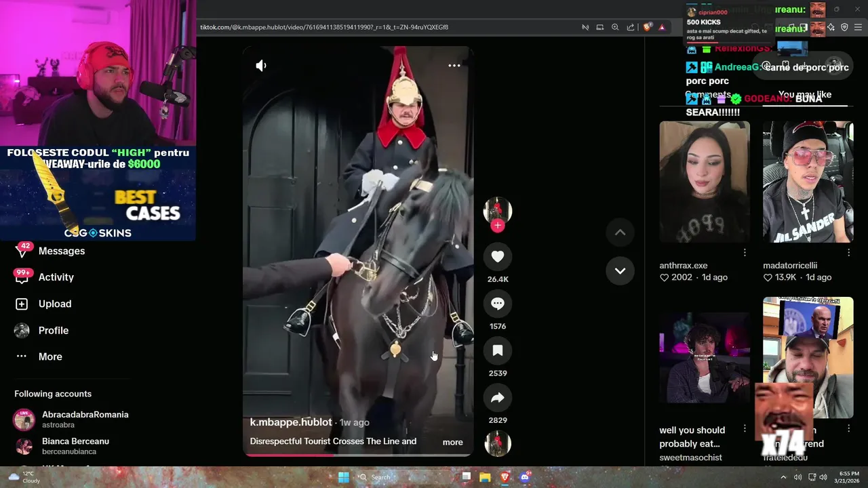Viewport: 868px width, 488px height.
Task: Open anthrrax.exe recommended video thumbnail
Action: 705,182
